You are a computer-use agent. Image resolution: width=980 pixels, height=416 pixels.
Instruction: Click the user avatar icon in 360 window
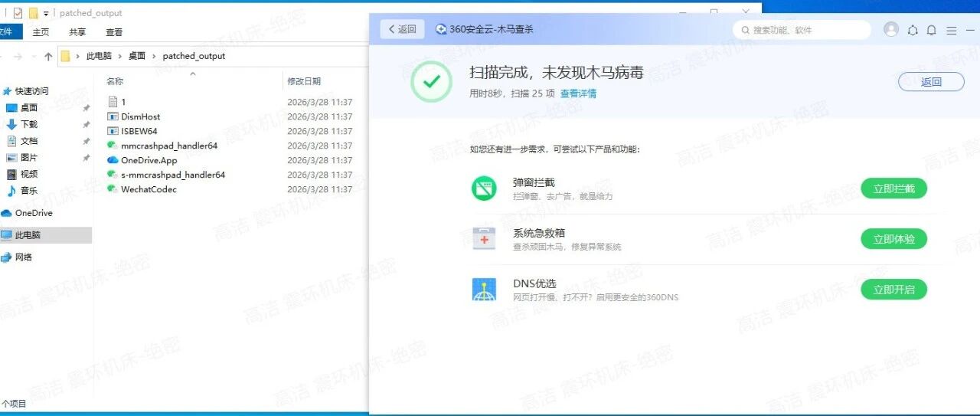point(890,29)
